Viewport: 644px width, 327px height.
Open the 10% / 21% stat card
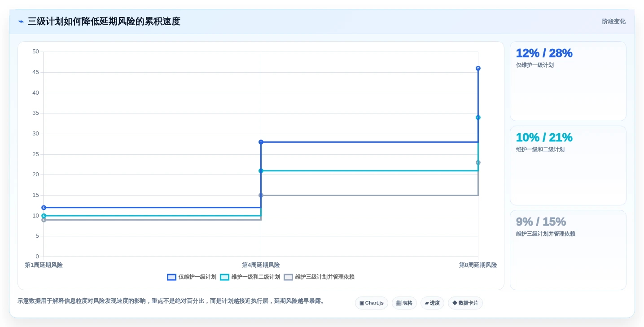tap(568, 166)
